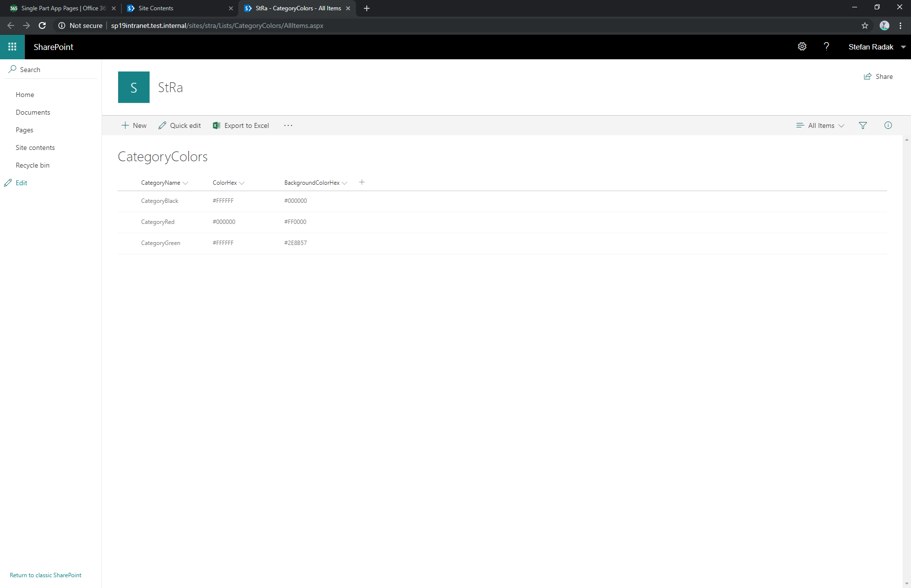Viewport: 911px width, 588px height.
Task: Expand the CategoryName column dropdown
Action: click(x=185, y=183)
